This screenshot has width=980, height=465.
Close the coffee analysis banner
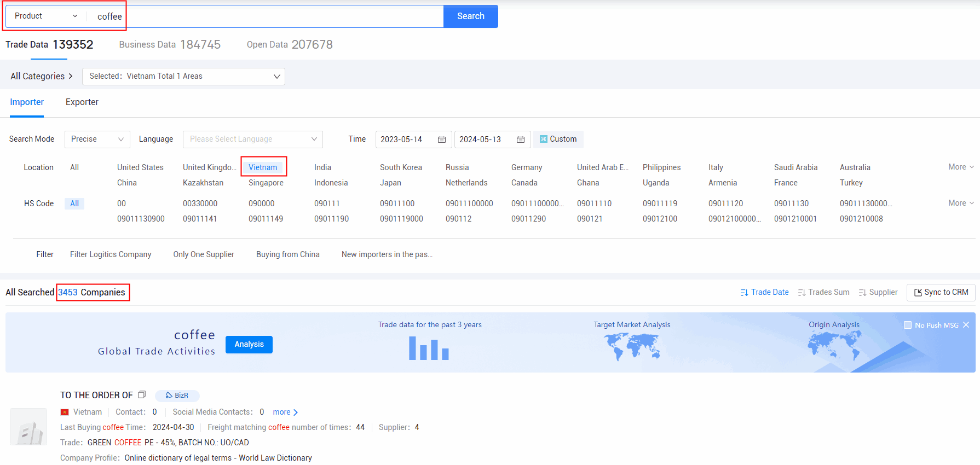click(966, 325)
